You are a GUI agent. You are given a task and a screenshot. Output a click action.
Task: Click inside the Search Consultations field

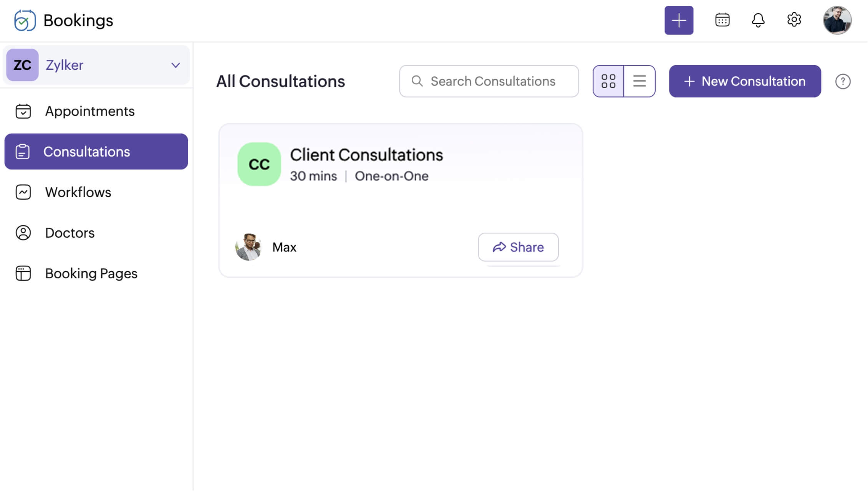point(489,81)
